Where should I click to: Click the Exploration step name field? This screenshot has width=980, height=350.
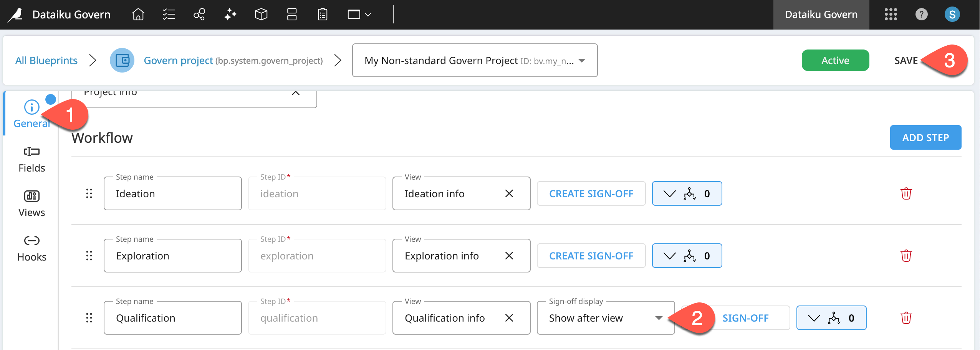[172, 256]
